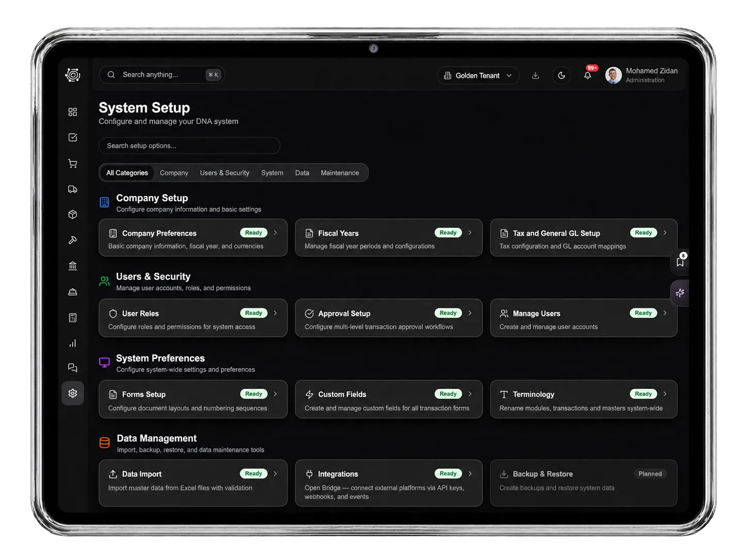Click the Search setup options field
The height and width of the screenshot is (560, 747).
pyautogui.click(x=189, y=145)
